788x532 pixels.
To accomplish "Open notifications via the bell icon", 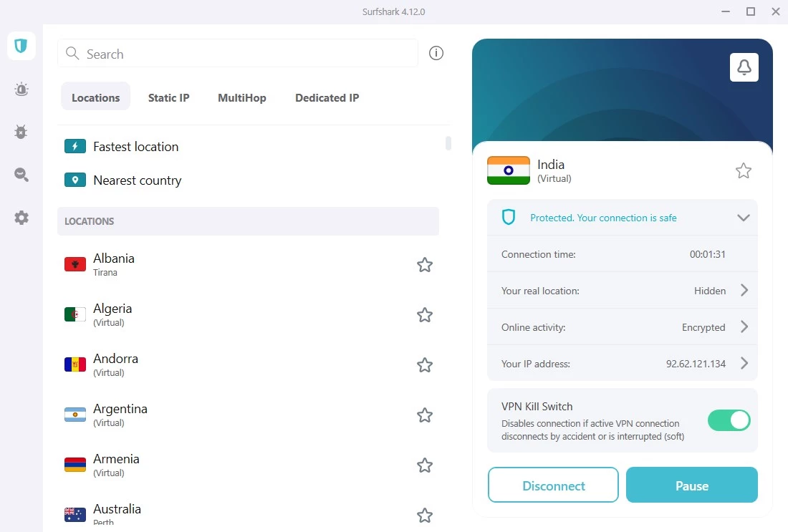I will (x=744, y=67).
